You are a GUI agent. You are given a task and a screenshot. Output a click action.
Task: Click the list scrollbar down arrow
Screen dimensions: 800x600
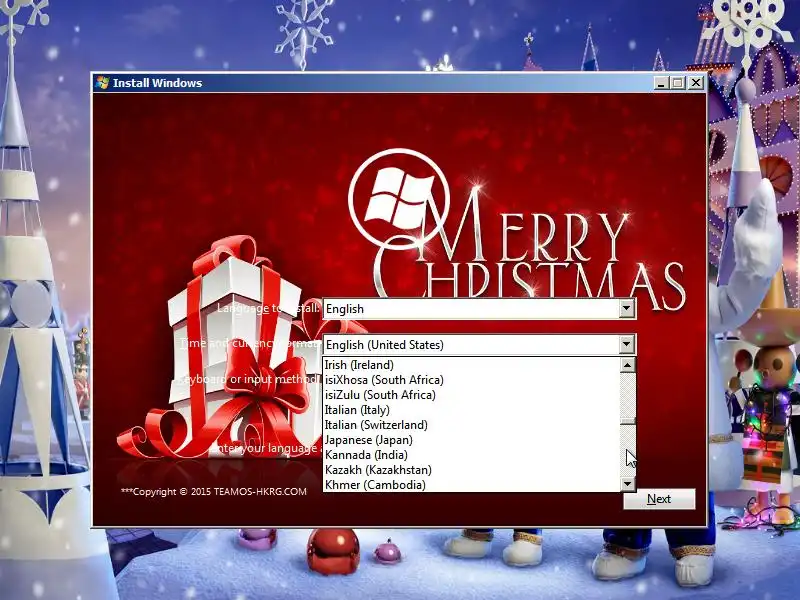[628, 484]
